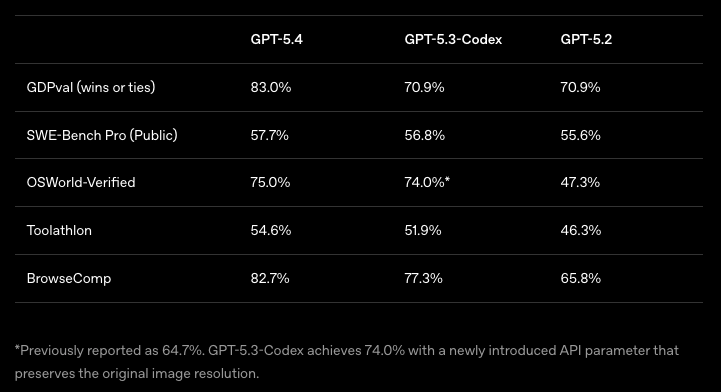Click the GPT-5.3-Codex column header
Screen dimensions: 721x392
coord(453,40)
